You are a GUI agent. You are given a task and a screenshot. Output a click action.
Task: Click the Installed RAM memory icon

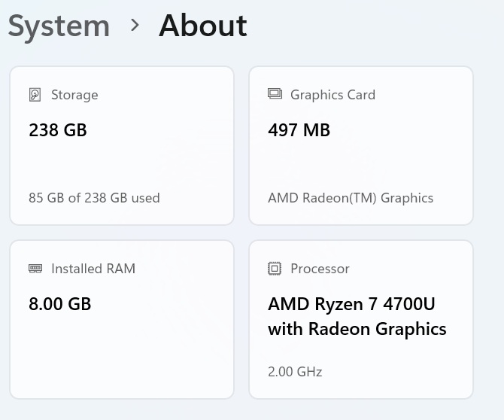click(x=35, y=269)
